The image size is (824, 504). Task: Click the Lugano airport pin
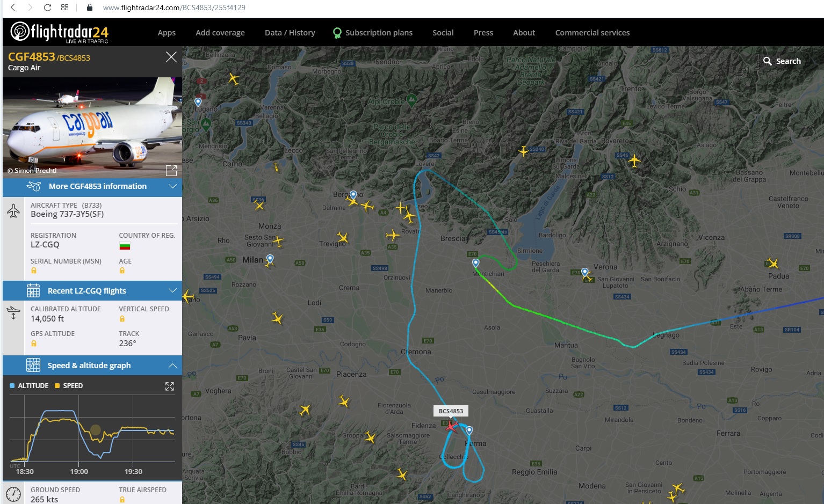pos(198,102)
